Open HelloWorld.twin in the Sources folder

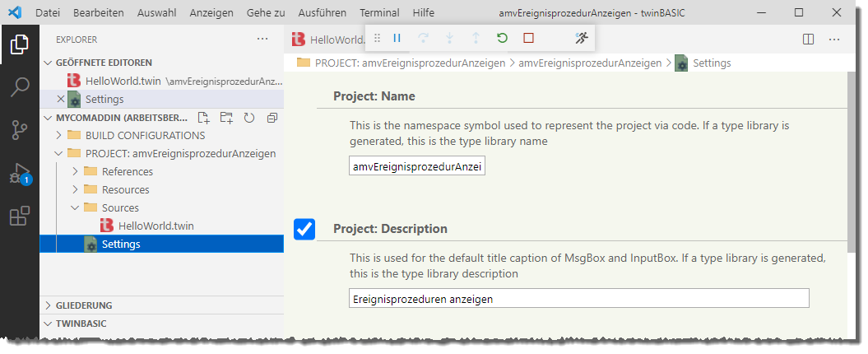click(155, 226)
